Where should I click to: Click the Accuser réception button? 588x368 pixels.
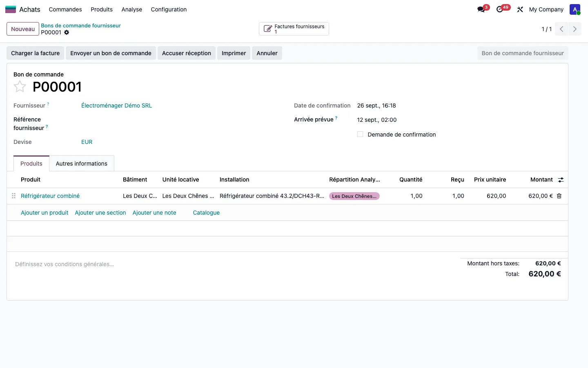187,53
